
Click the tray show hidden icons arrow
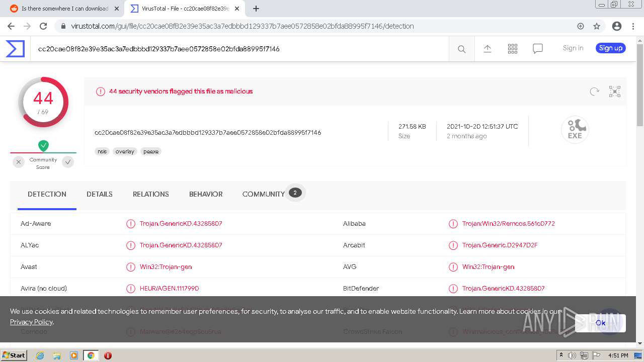[x=561, y=355]
